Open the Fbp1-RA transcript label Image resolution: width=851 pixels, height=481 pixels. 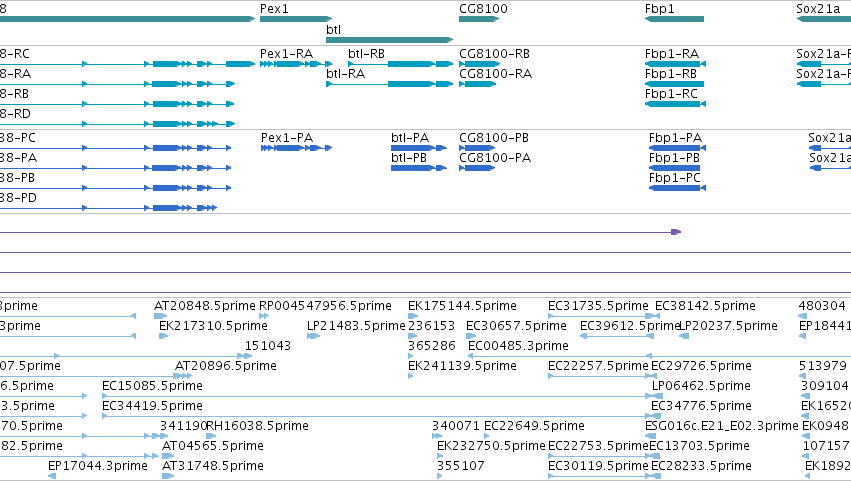672,54
